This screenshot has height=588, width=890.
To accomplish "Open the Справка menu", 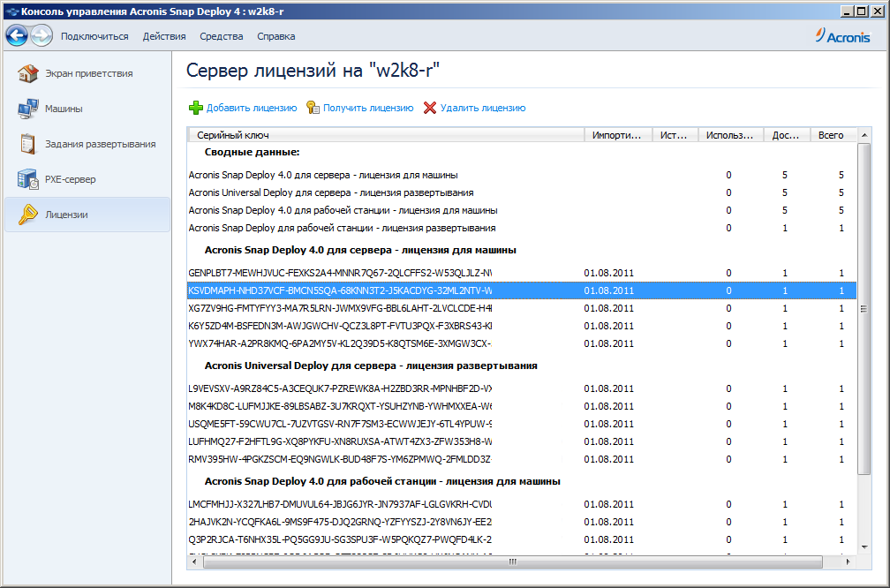I will tap(275, 36).
